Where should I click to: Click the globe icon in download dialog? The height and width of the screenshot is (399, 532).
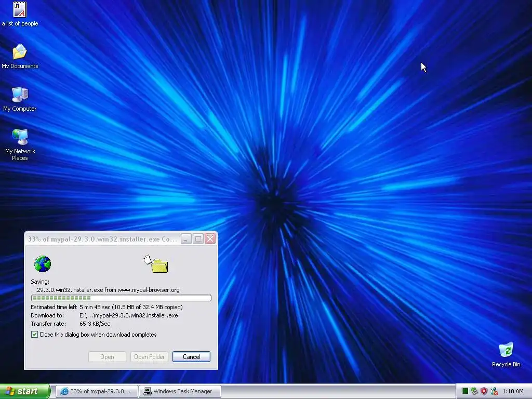tap(43, 264)
